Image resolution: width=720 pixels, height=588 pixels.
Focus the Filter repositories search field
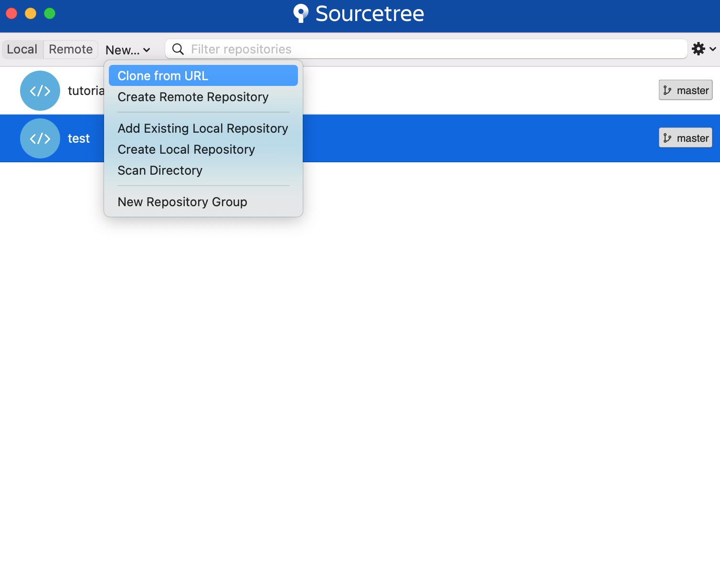coord(426,49)
